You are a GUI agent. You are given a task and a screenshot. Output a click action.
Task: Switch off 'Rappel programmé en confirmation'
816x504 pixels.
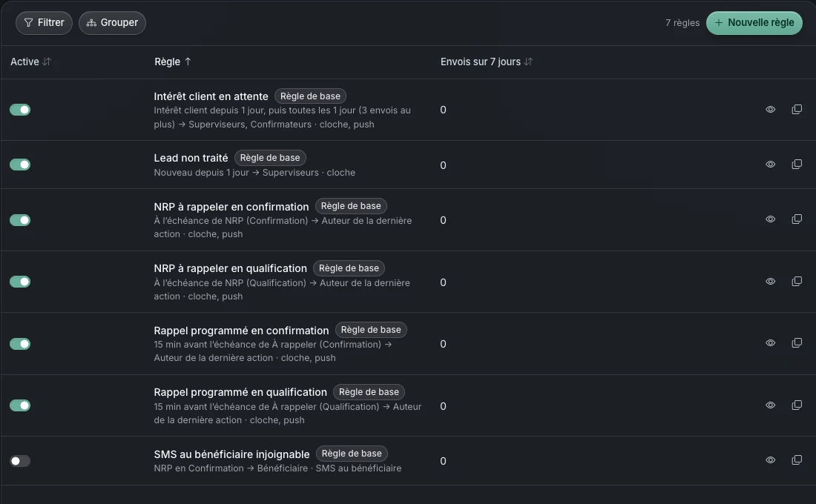coord(20,344)
